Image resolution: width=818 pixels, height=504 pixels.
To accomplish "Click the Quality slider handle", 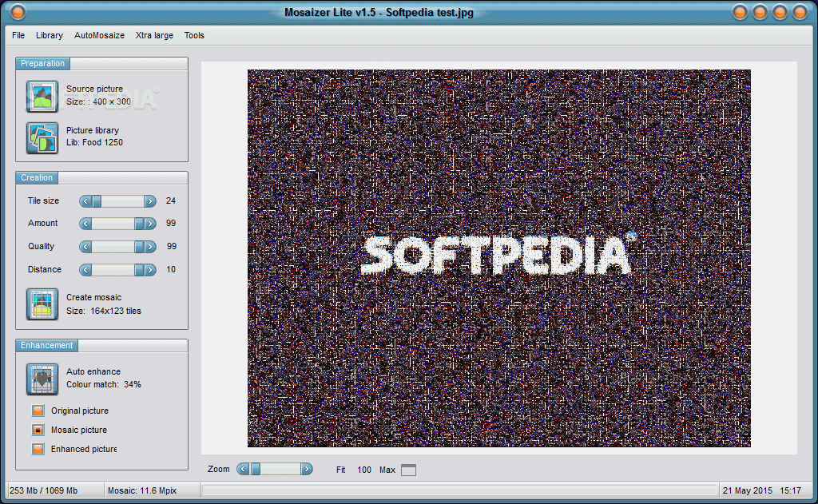I will (139, 246).
